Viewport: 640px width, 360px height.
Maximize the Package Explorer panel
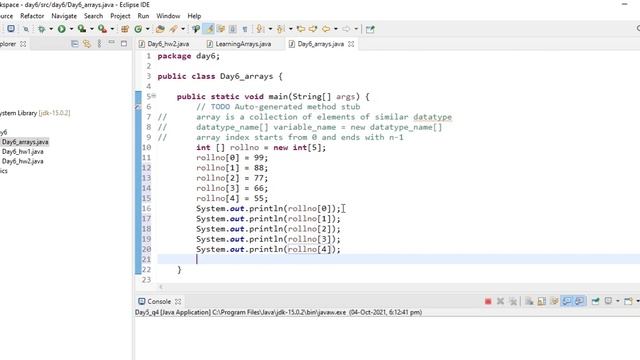pos(124,43)
